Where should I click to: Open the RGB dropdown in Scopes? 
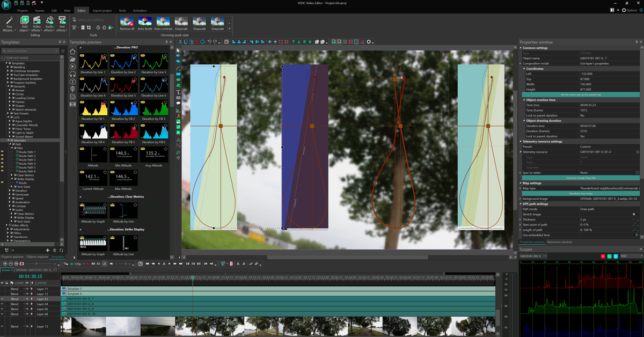coord(631,257)
